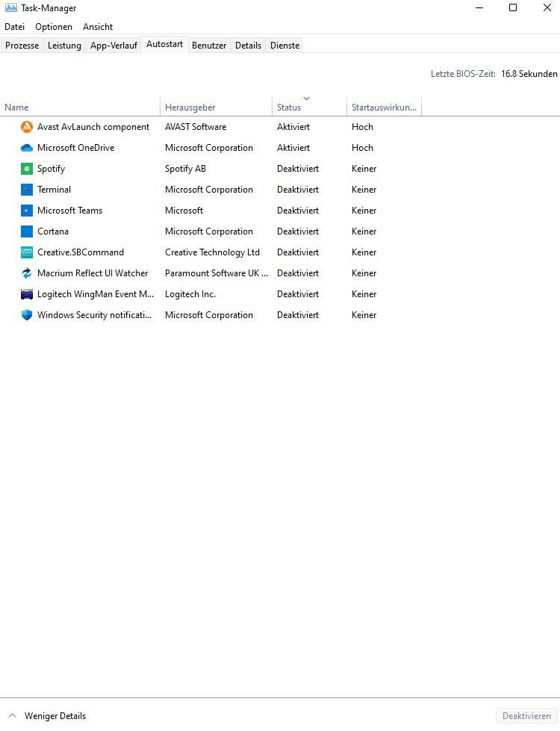Maximize the Task-Manager window

point(513,7)
